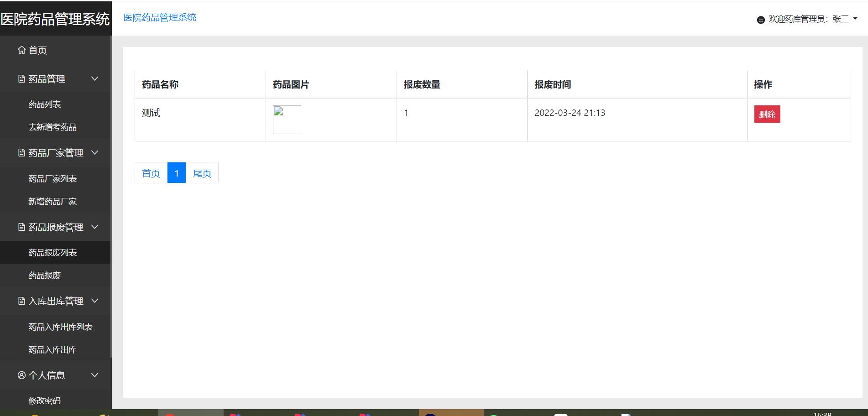Click the broken drug image thumbnail

click(x=287, y=120)
